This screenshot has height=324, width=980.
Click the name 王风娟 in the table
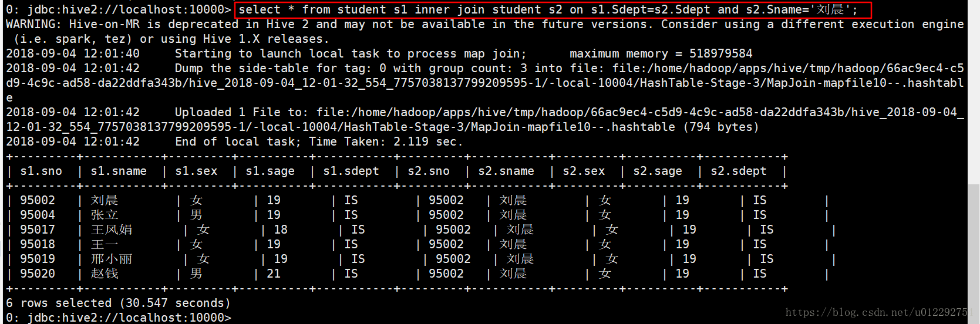pyautogui.click(x=112, y=230)
